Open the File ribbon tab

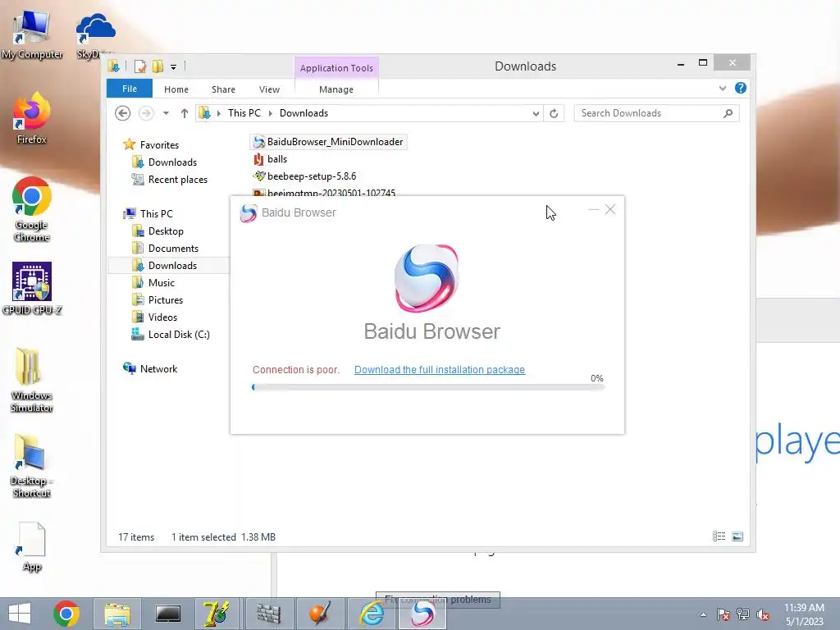[x=130, y=89]
